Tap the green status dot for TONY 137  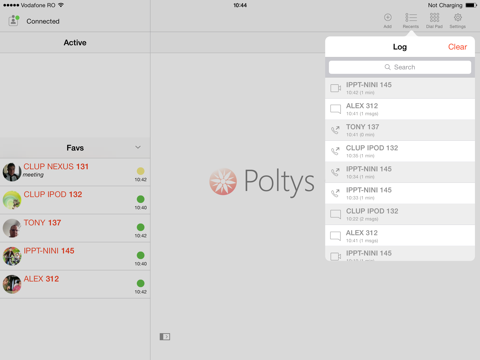click(x=141, y=227)
